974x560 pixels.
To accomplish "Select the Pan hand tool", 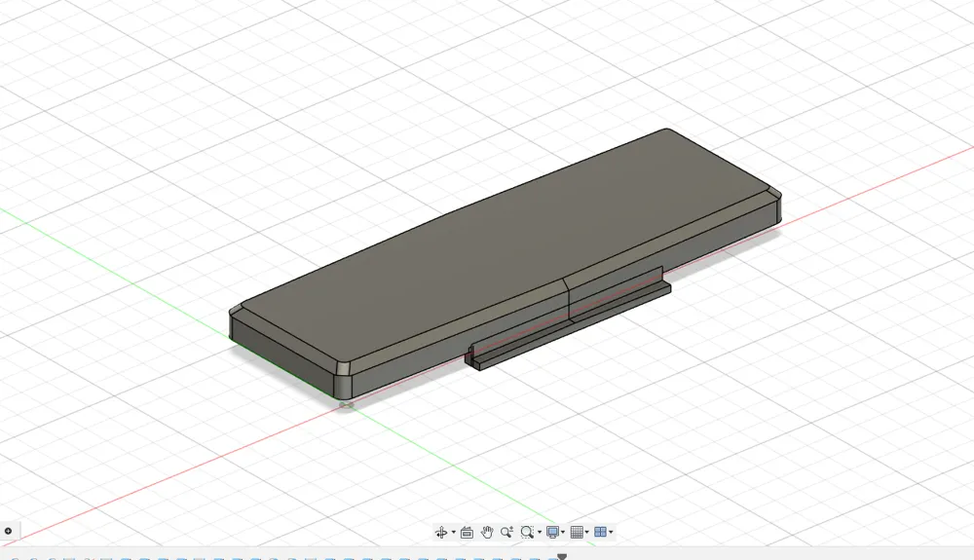I will click(x=487, y=532).
